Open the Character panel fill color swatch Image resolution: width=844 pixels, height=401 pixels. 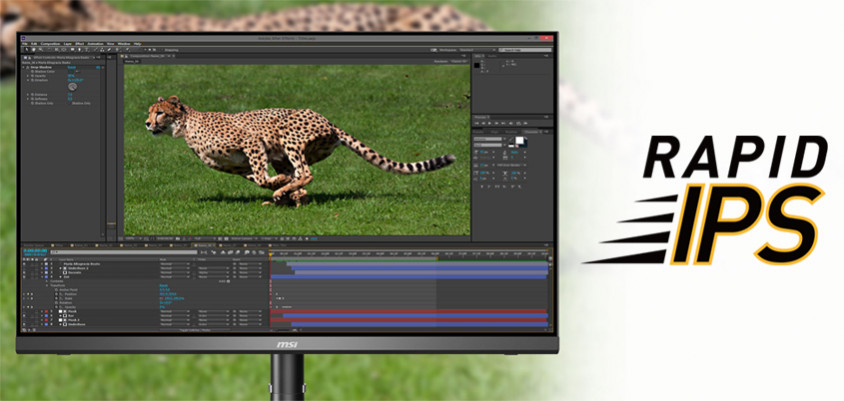point(520,140)
